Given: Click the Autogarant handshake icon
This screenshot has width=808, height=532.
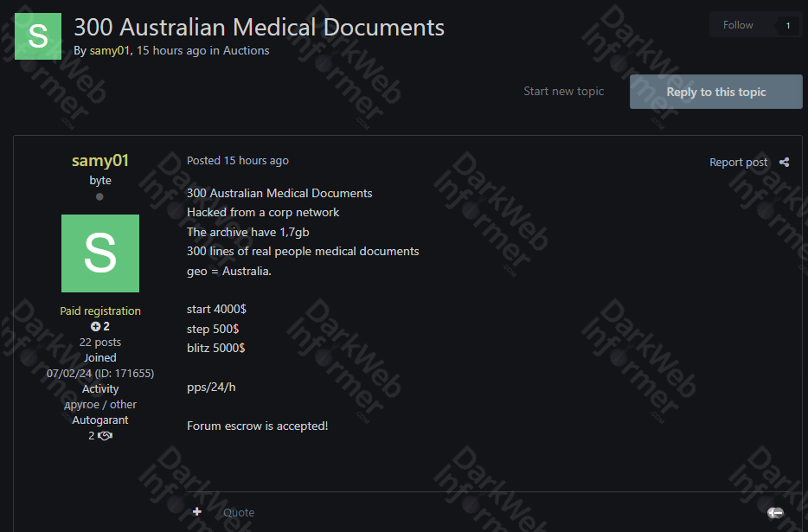Looking at the screenshot, I should point(106,436).
